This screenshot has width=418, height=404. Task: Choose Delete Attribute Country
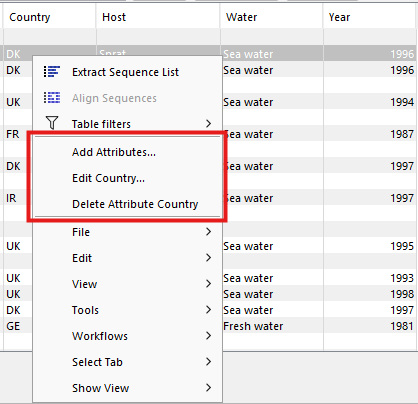click(x=127, y=204)
